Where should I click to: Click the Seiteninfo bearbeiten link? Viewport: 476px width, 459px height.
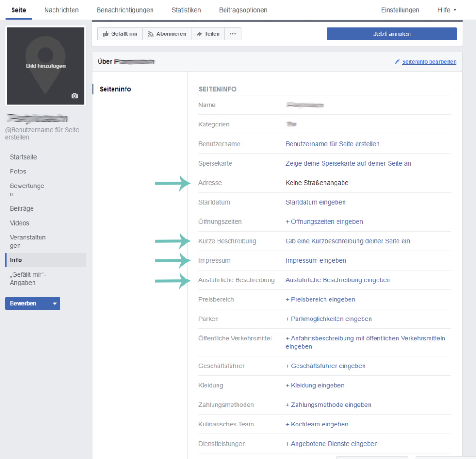click(429, 62)
